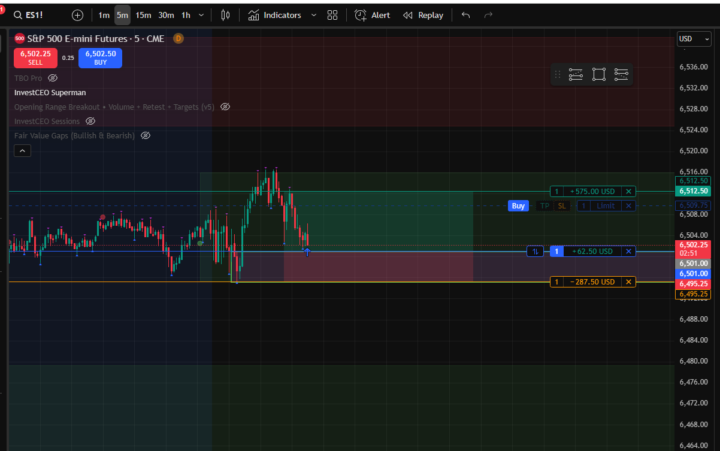720x451 pixels.
Task: Open the candlestick chart type selector
Action: [x=225, y=15]
